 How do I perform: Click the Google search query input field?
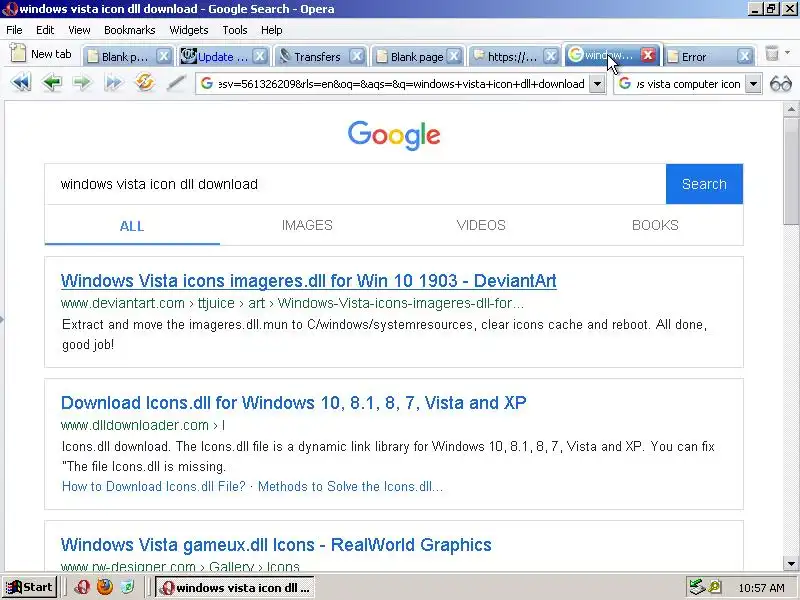(355, 184)
